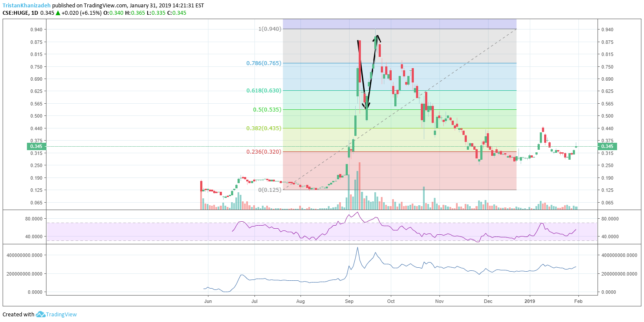The image size is (644, 322).
Task: Click the C:0.345 close value
Action: (x=176, y=13)
